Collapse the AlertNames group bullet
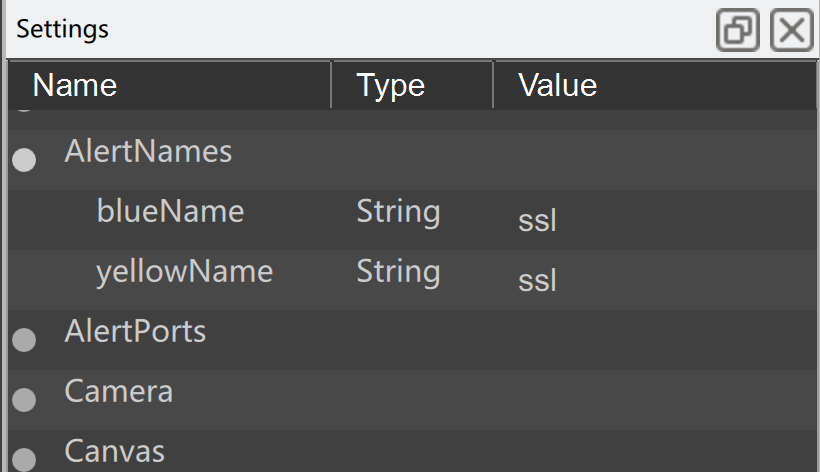The width and height of the screenshot is (820, 472). click(24, 159)
